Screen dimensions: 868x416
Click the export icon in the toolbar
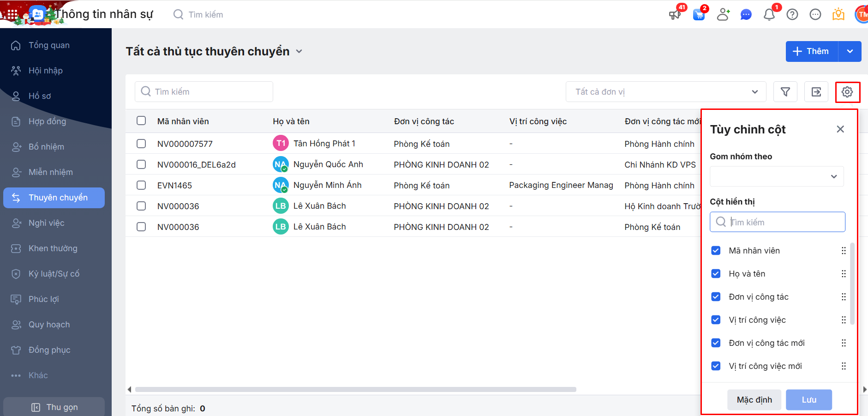click(816, 92)
